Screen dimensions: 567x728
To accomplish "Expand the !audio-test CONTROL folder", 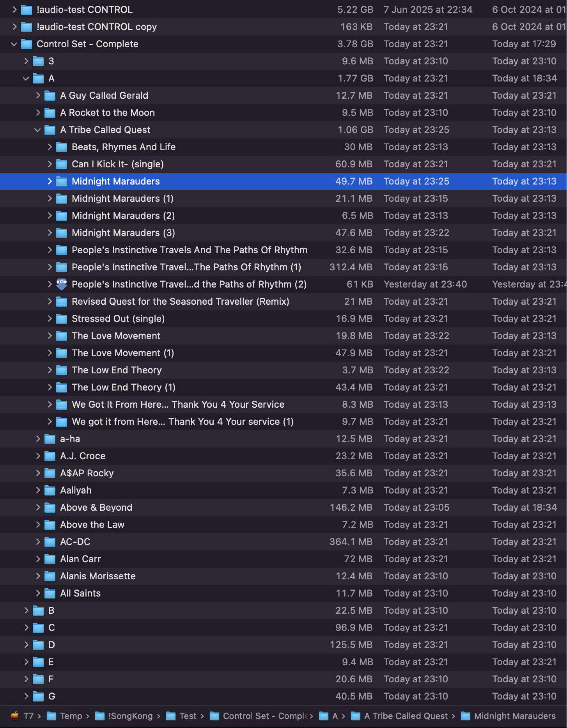I will 14,10.
